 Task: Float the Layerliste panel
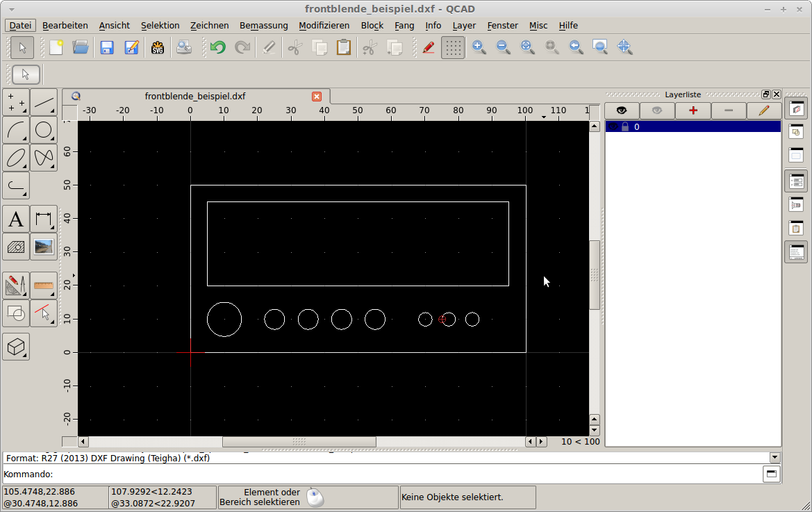coord(766,94)
